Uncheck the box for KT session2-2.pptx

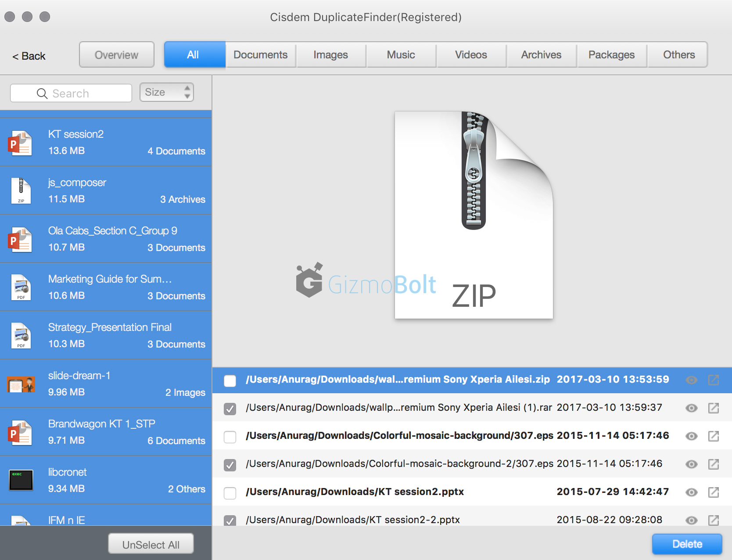(x=230, y=521)
